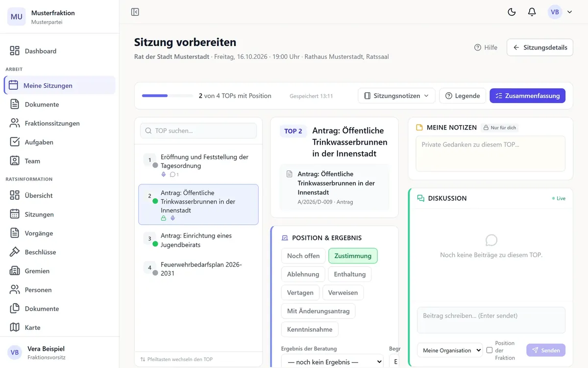Click the Fraktionssitzungen people icon
The height and width of the screenshot is (368, 588).
point(15,123)
